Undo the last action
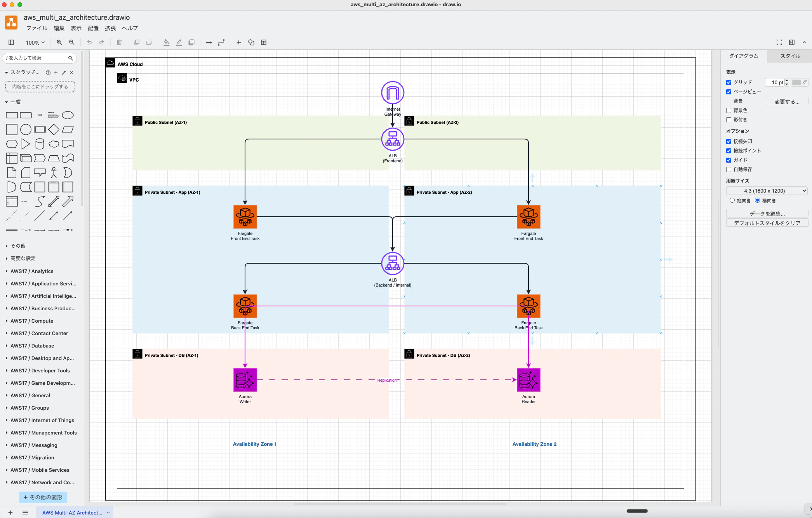 pos(89,42)
